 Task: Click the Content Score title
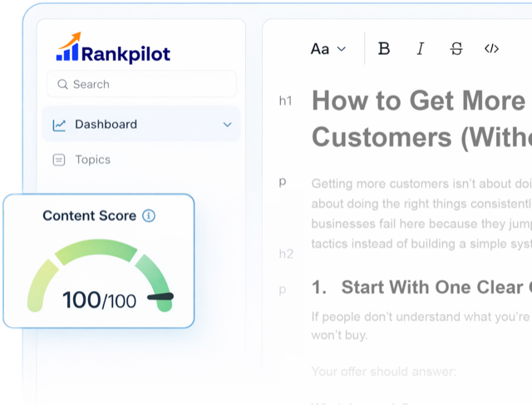[x=89, y=215]
